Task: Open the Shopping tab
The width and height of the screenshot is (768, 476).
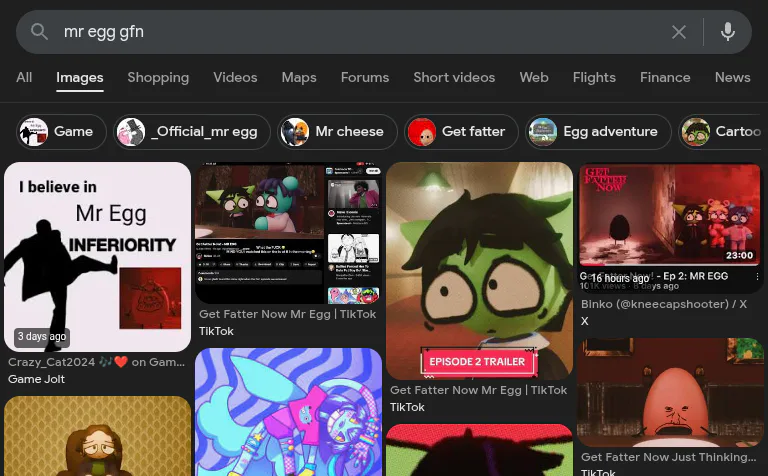Action: [x=158, y=77]
